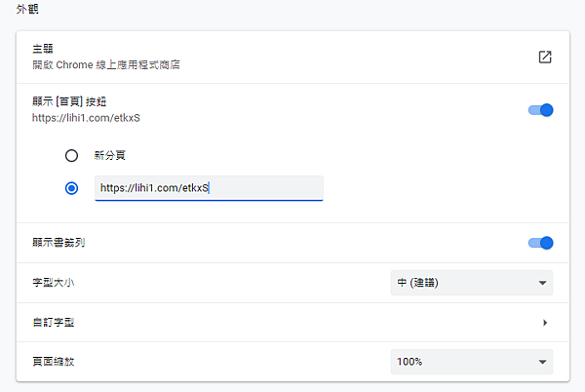Click the URL subtitle under 顯示 [首頁] 按鈕
The height and width of the screenshot is (392, 585).
[86, 118]
